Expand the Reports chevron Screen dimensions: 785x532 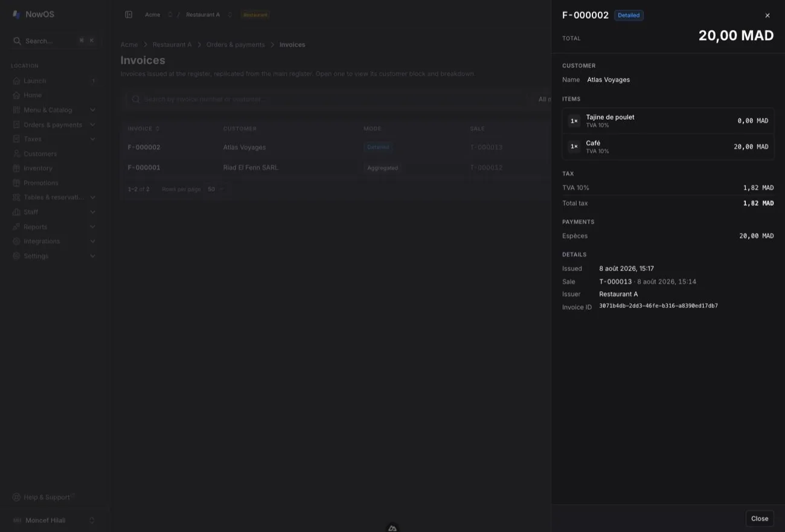(92, 227)
